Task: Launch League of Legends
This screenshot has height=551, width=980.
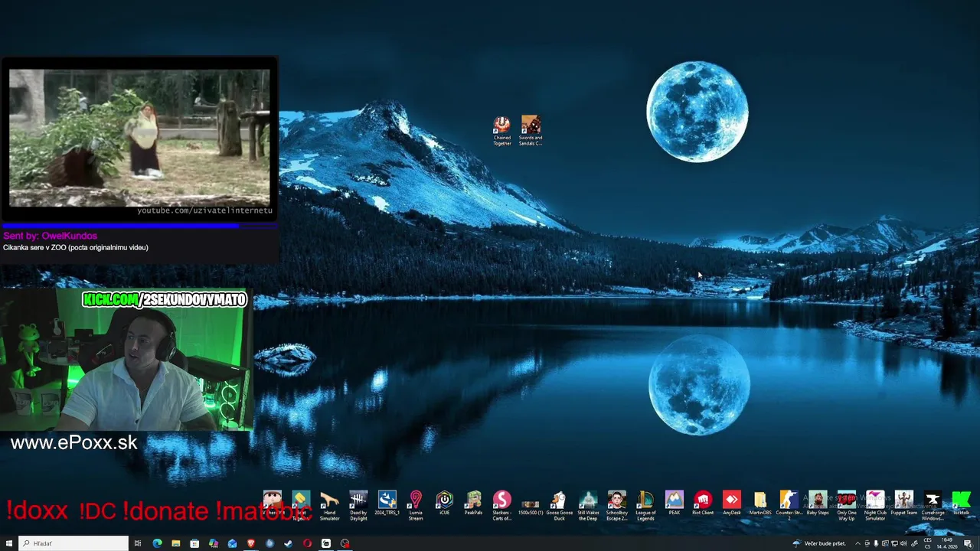Action: coord(645,507)
